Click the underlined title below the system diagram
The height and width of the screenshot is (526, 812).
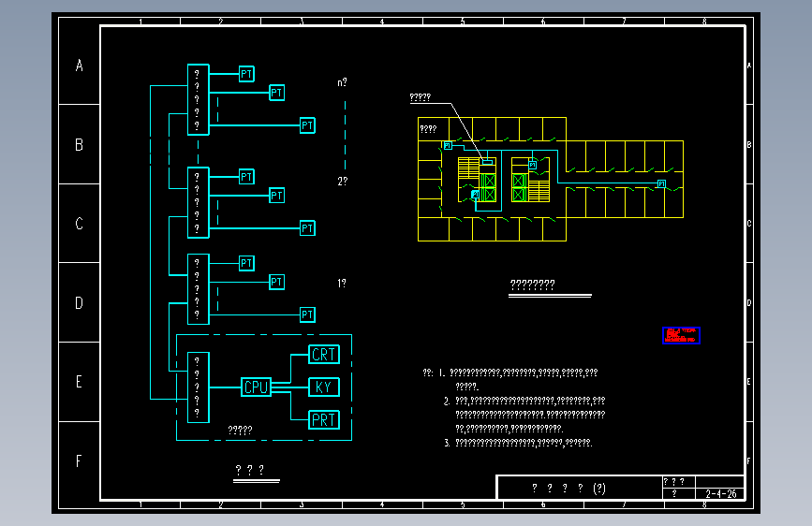250,470
